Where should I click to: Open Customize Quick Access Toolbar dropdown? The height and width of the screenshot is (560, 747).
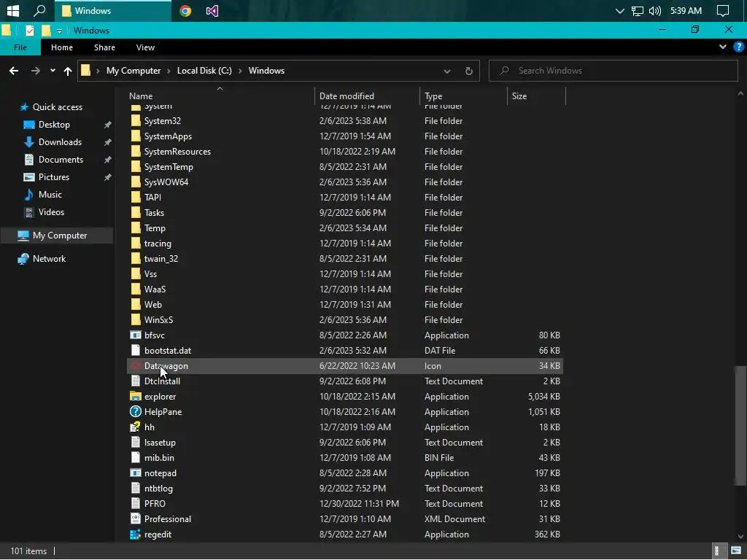click(59, 31)
